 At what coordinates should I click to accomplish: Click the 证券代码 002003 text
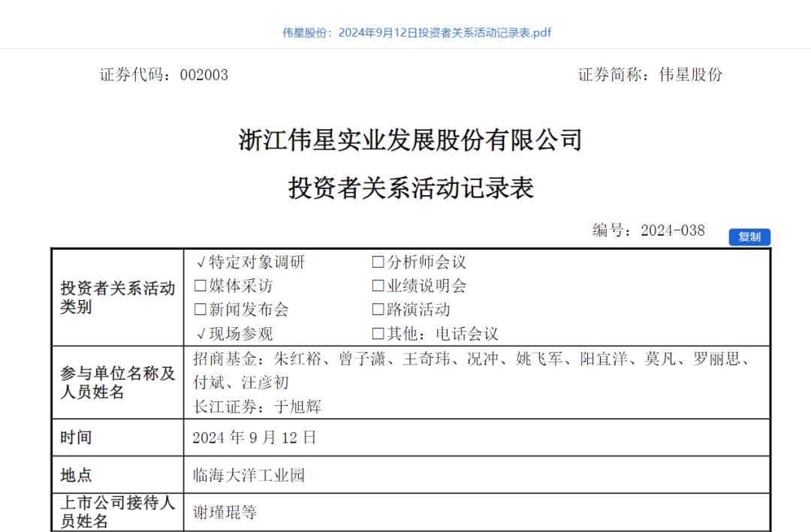[x=162, y=74]
